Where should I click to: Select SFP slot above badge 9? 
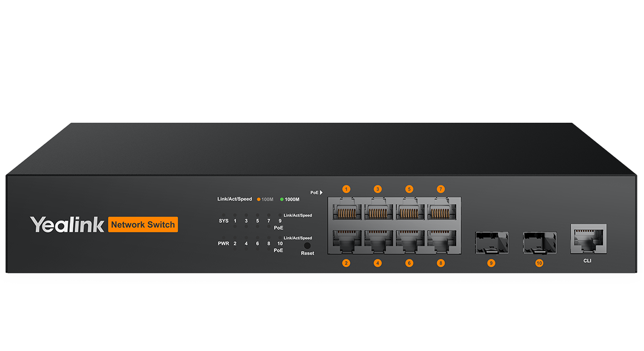[x=491, y=242]
